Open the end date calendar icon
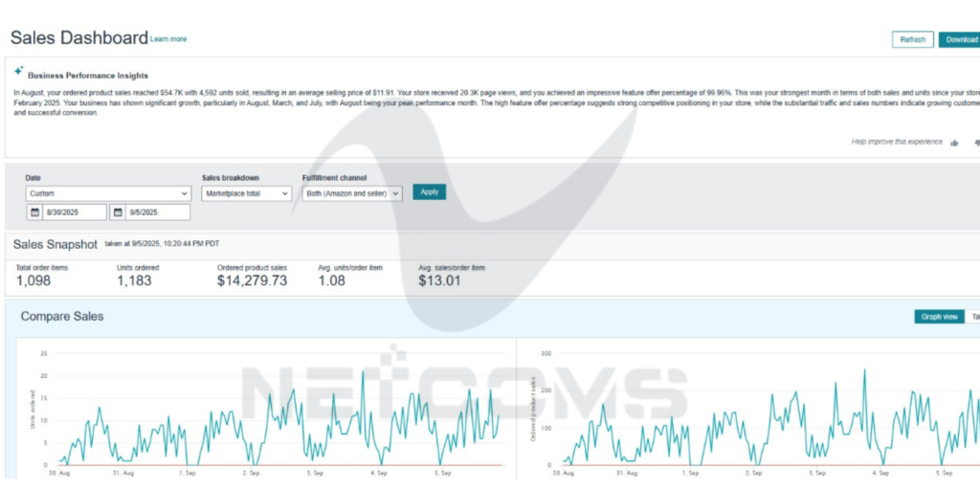Image resolution: width=980 pixels, height=490 pixels. pos(118,212)
